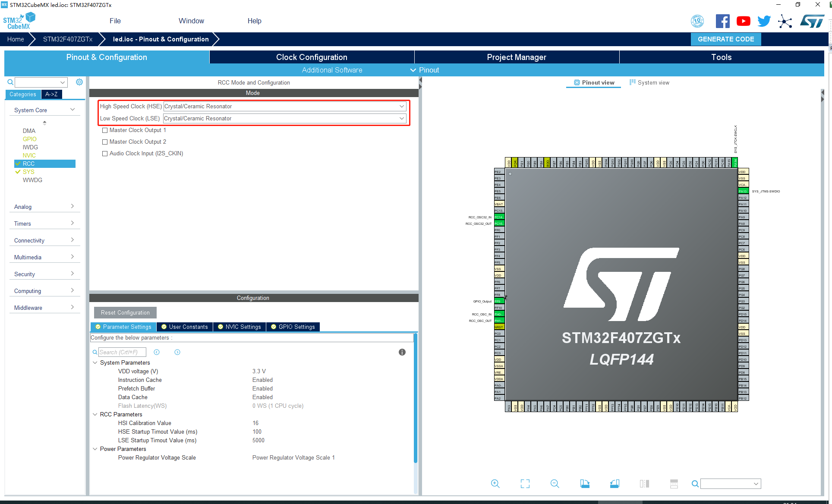
Task: Open Low Speed Clock (LSE) dropdown
Action: [x=285, y=118]
